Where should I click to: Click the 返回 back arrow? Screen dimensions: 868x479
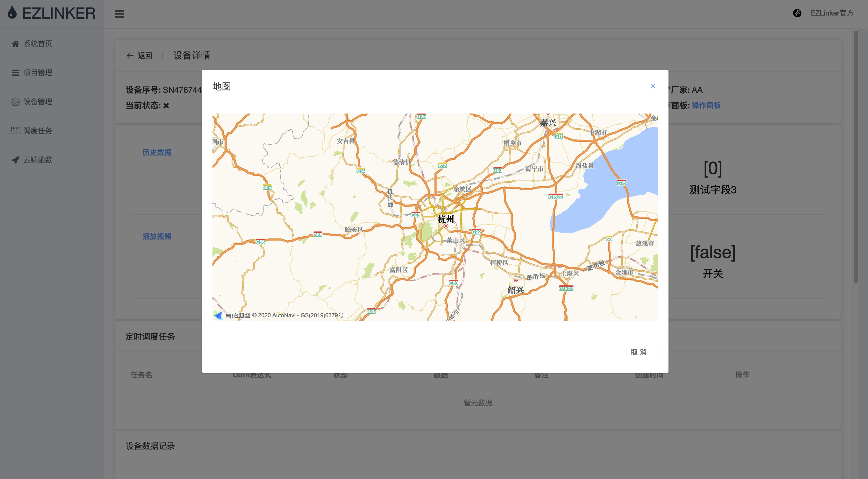[130, 56]
